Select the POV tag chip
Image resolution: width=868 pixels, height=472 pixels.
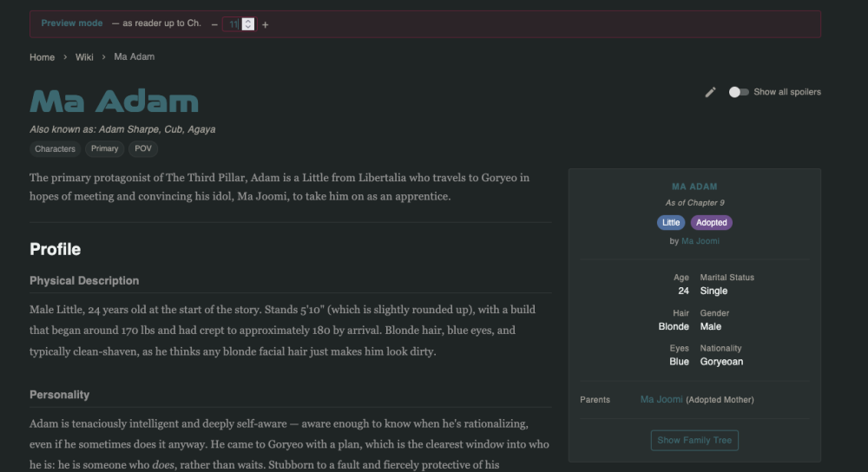tap(143, 149)
